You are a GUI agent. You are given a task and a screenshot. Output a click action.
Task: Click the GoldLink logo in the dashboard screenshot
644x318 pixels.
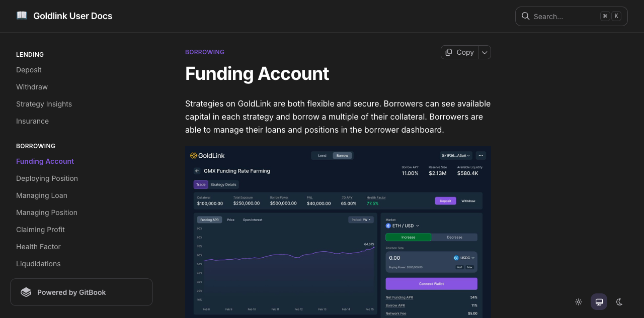[207, 155]
